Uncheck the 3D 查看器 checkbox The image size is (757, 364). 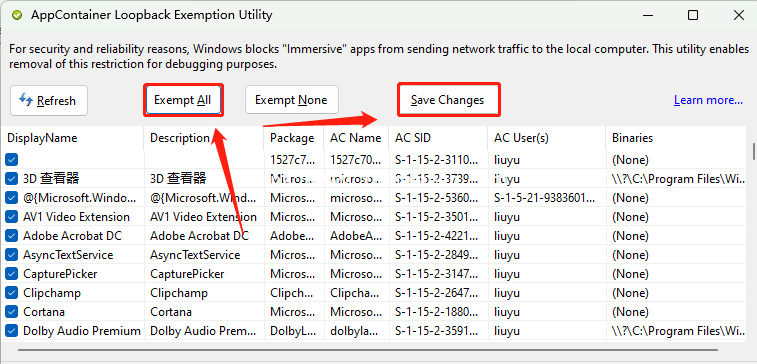12,179
